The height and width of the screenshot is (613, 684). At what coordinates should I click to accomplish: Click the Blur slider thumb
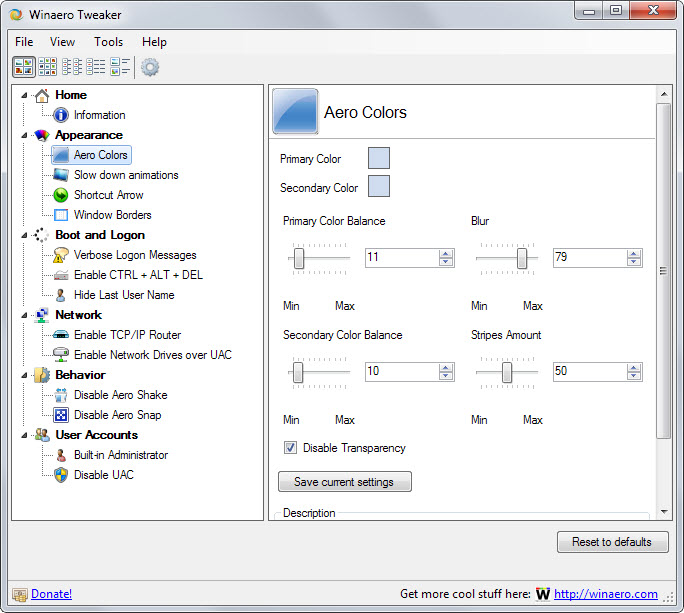pyautogui.click(x=522, y=258)
